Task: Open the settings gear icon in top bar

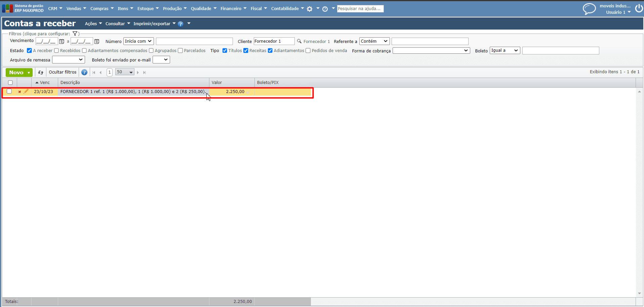Action: point(310,9)
